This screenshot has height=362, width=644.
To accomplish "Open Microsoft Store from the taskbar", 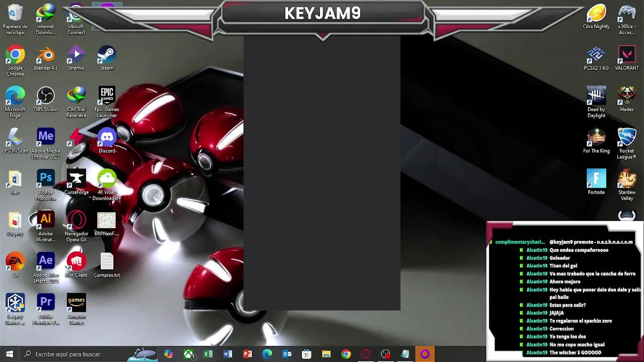I will point(306,354).
